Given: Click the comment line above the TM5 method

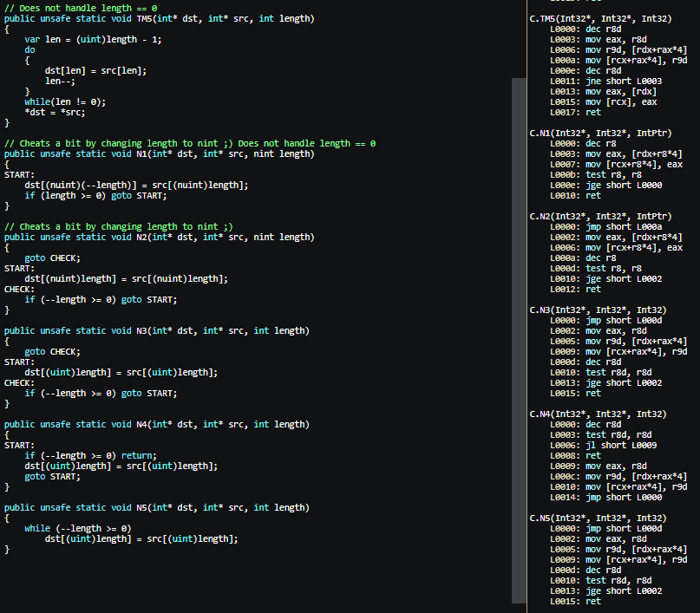Looking at the screenshot, I should point(81,8).
